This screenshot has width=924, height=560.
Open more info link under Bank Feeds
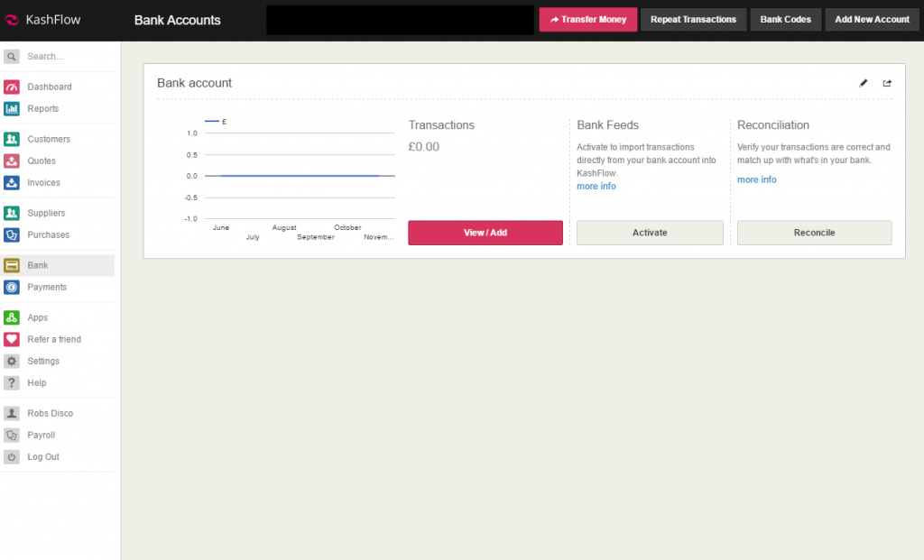(x=596, y=187)
